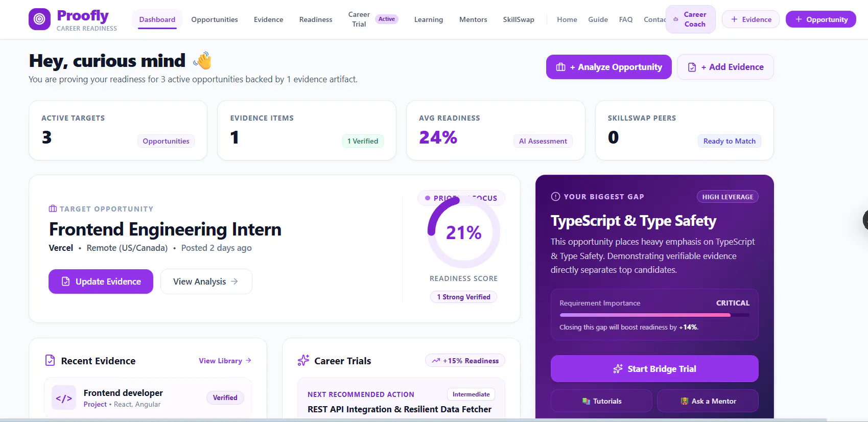Click the Active badge beside Career Trial
The width and height of the screenshot is (868, 422).
click(x=387, y=19)
